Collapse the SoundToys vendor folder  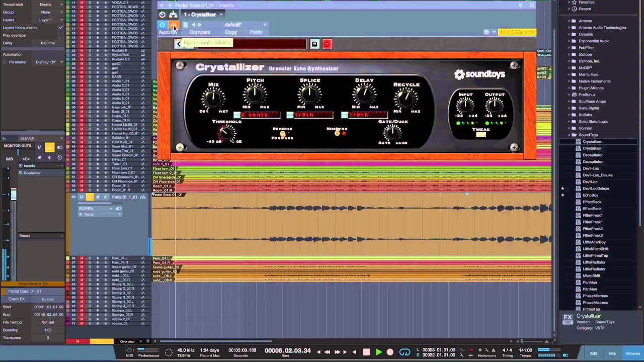(x=569, y=135)
